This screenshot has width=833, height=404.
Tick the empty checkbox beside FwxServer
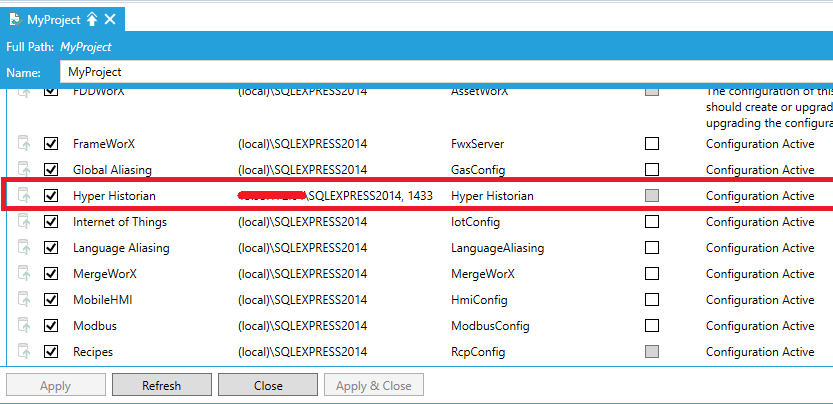pos(652,144)
